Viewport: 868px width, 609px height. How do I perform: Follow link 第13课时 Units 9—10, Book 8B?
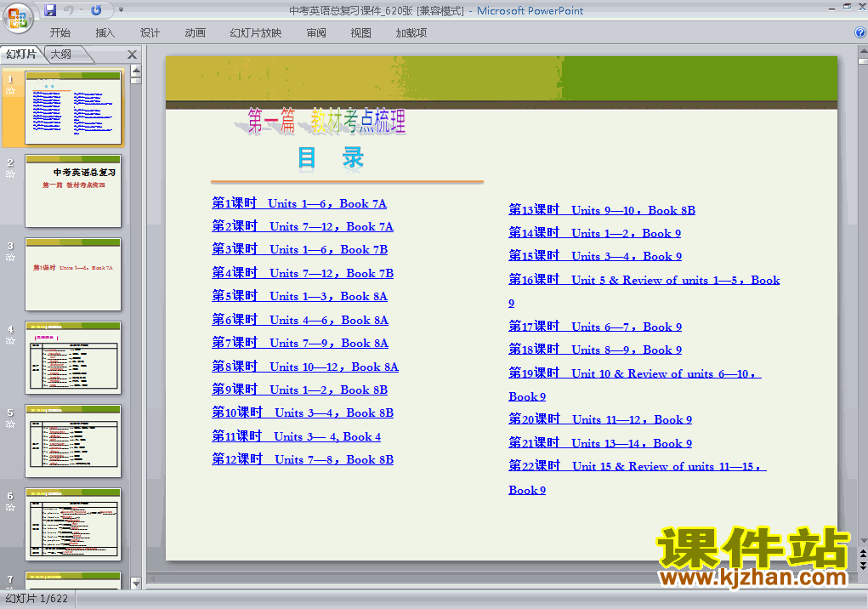602,210
